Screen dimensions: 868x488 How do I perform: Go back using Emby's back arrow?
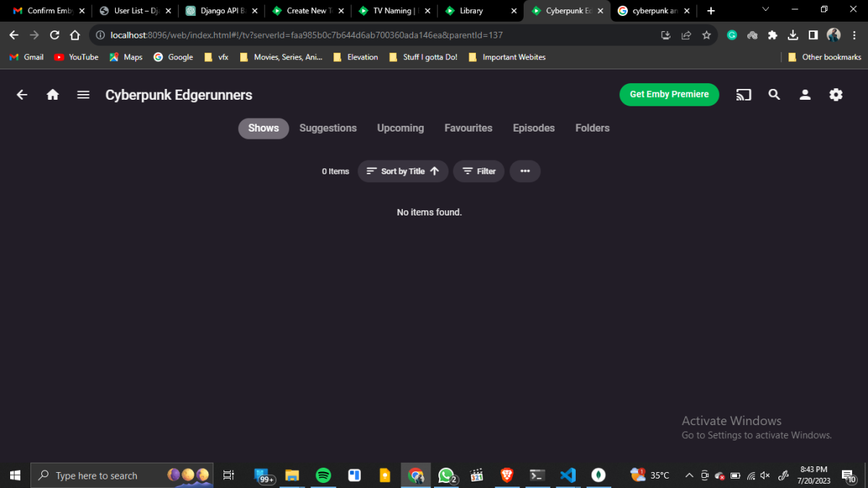coord(22,95)
